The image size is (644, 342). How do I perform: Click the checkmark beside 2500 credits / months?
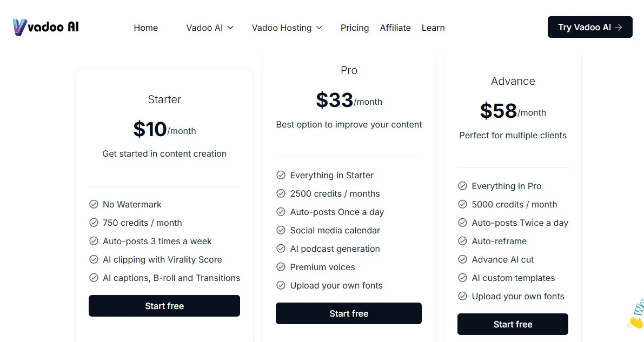281,193
